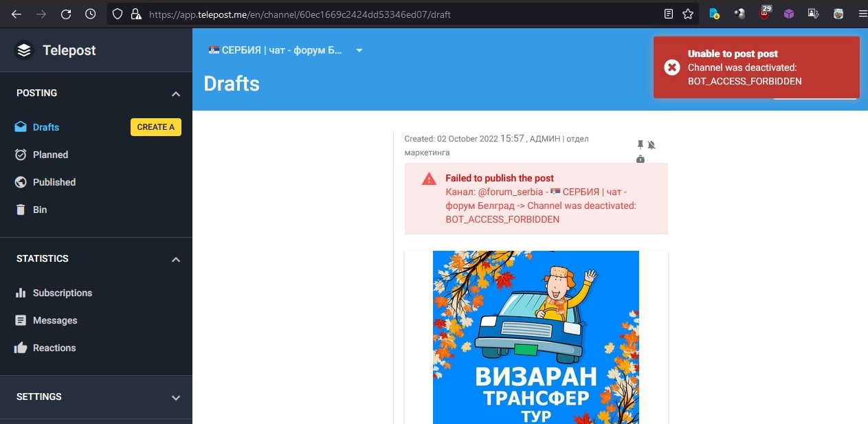Click the cookie jar extension icon
This screenshot has height=424, width=868.
[838, 14]
